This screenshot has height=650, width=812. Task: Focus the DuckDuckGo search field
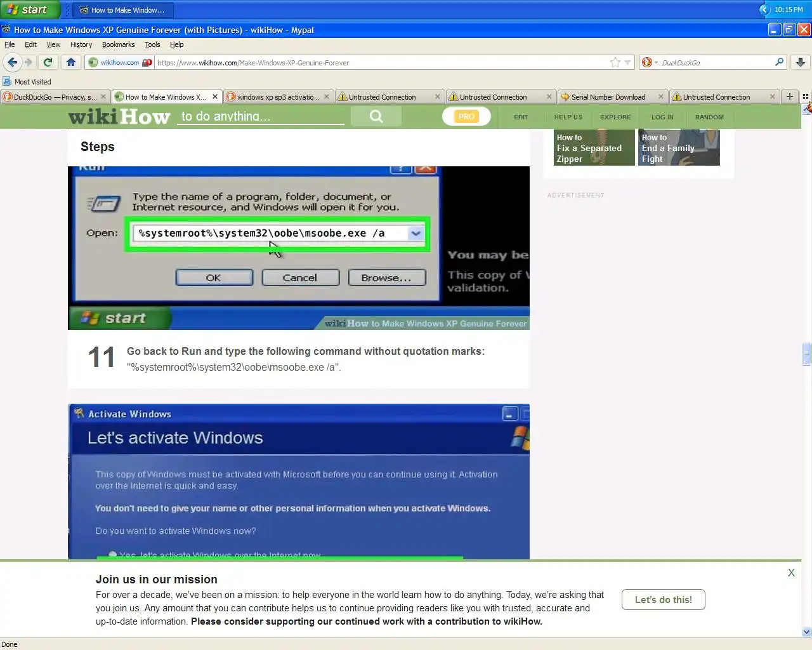coord(716,62)
